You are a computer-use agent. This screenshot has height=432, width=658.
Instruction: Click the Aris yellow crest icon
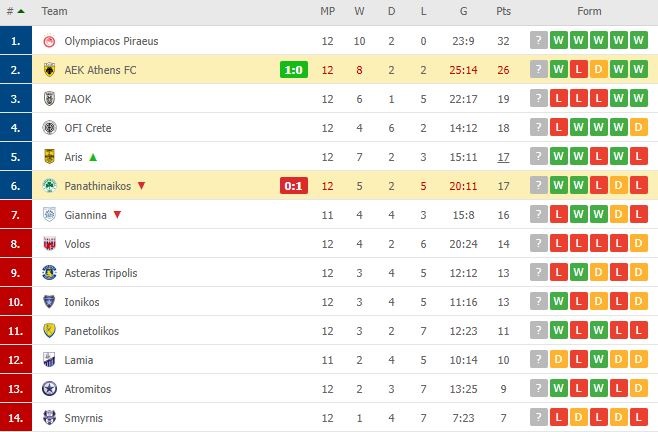click(x=50, y=157)
